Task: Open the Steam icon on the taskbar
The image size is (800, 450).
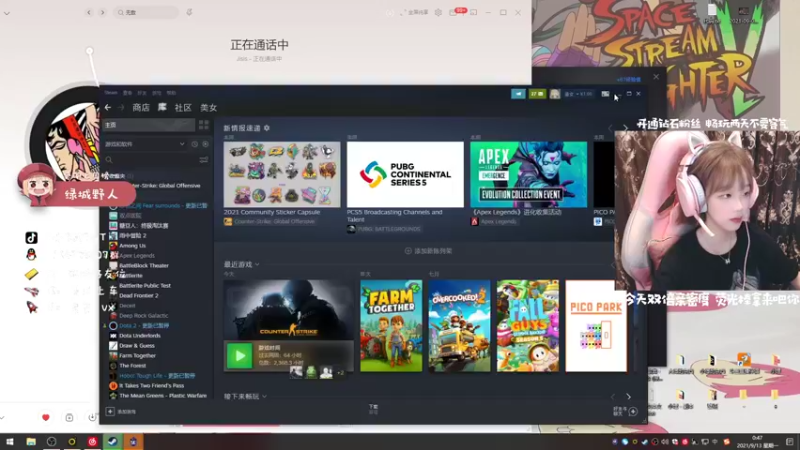Action: point(113,442)
